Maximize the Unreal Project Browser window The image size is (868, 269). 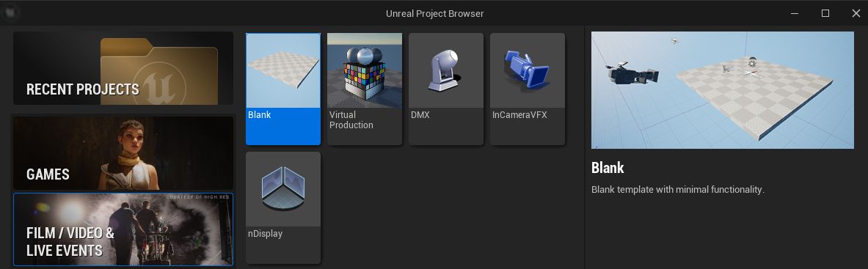point(825,13)
